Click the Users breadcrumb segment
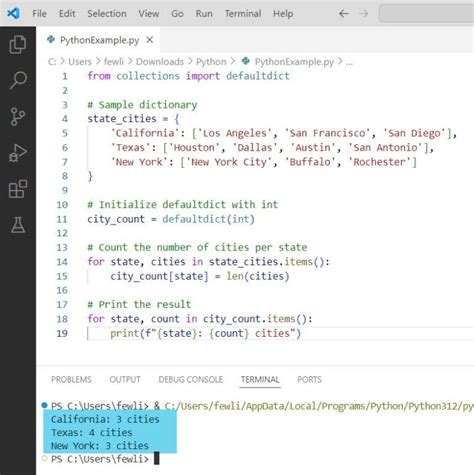Screen dimensions: 474x475 pyautogui.click(x=80, y=62)
